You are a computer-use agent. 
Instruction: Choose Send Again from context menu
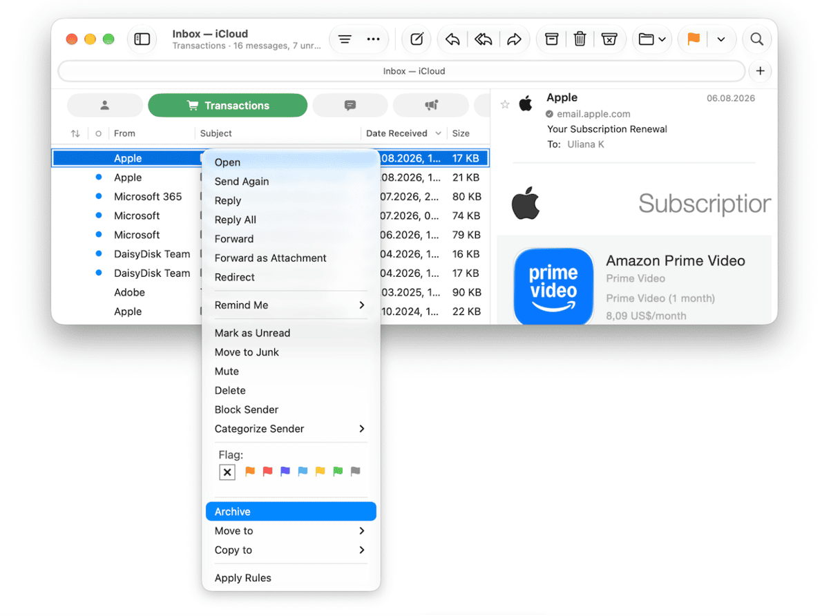[x=291, y=182]
